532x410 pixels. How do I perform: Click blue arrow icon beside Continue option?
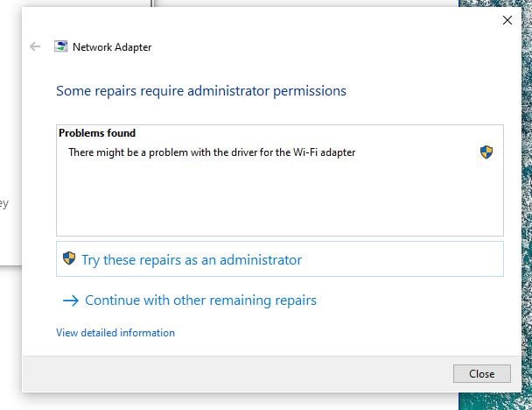pos(71,300)
